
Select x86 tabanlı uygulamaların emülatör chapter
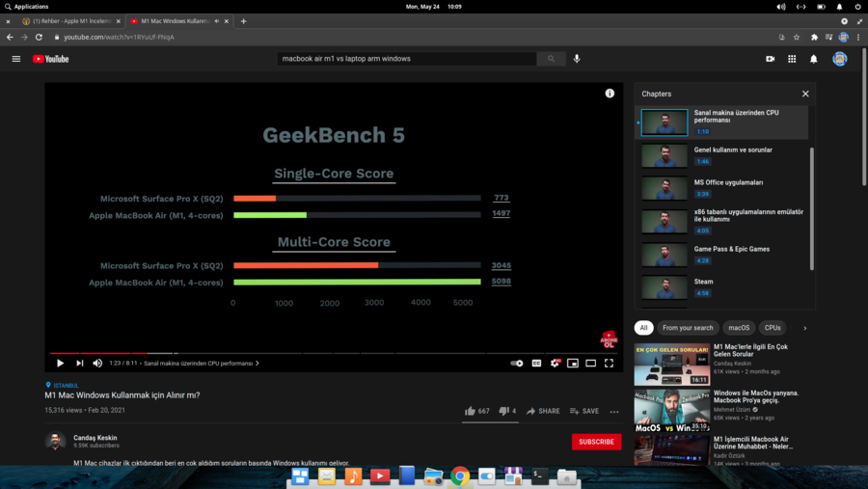point(723,222)
